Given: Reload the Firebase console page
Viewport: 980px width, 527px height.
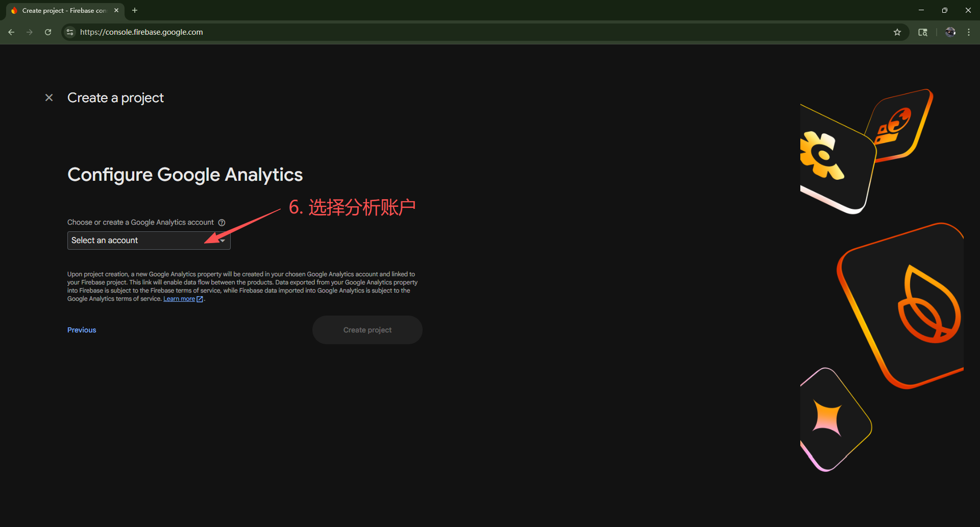Looking at the screenshot, I should 48,32.
